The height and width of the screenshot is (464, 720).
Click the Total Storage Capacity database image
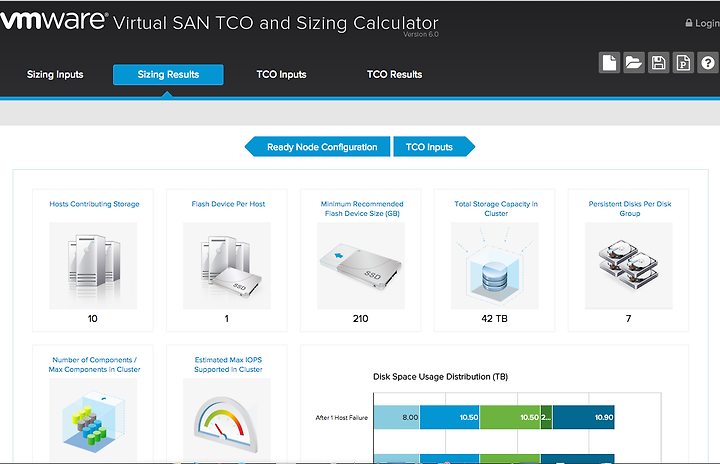(495, 266)
